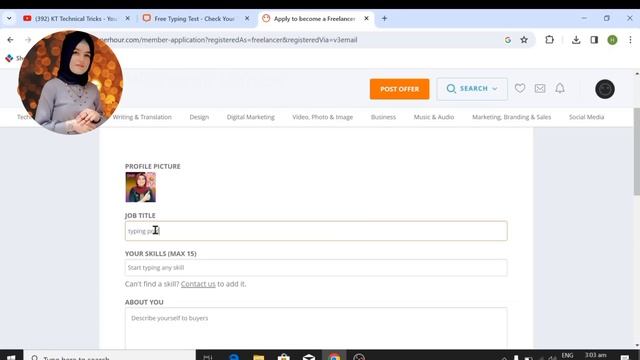Open the Music & Audio category
The height and width of the screenshot is (360, 640).
click(x=434, y=117)
